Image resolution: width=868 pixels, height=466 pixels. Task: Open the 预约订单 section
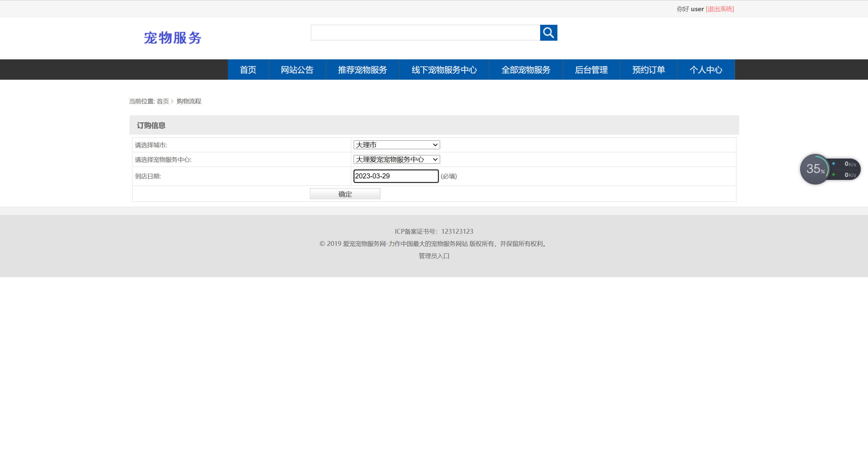[648, 70]
